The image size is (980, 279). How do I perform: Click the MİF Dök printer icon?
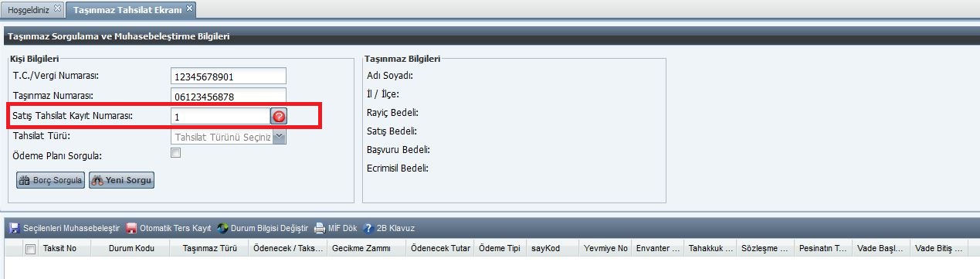click(319, 229)
